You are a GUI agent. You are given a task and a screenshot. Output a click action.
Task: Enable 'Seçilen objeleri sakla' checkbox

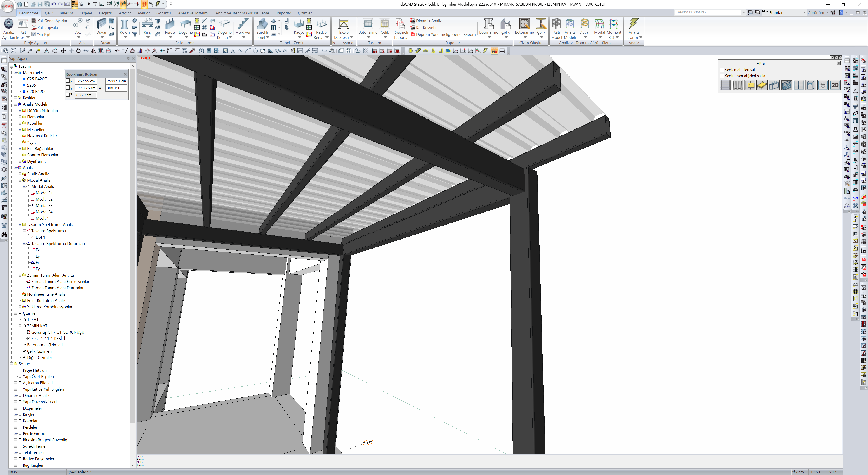pos(722,70)
